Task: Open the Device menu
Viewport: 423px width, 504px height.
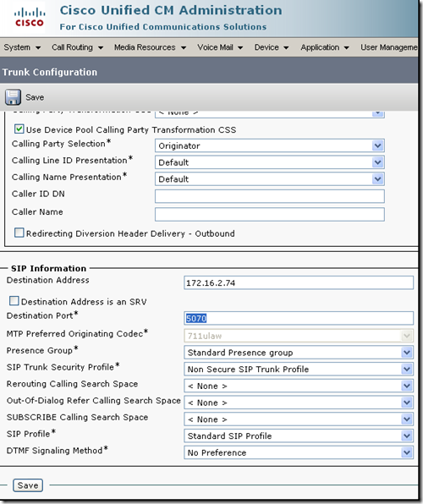Action: coord(272,47)
